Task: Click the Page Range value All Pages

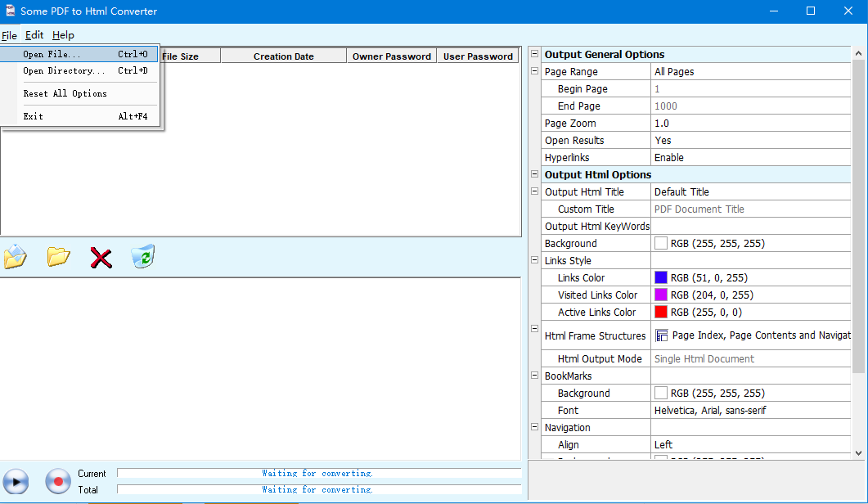Action: 751,71
